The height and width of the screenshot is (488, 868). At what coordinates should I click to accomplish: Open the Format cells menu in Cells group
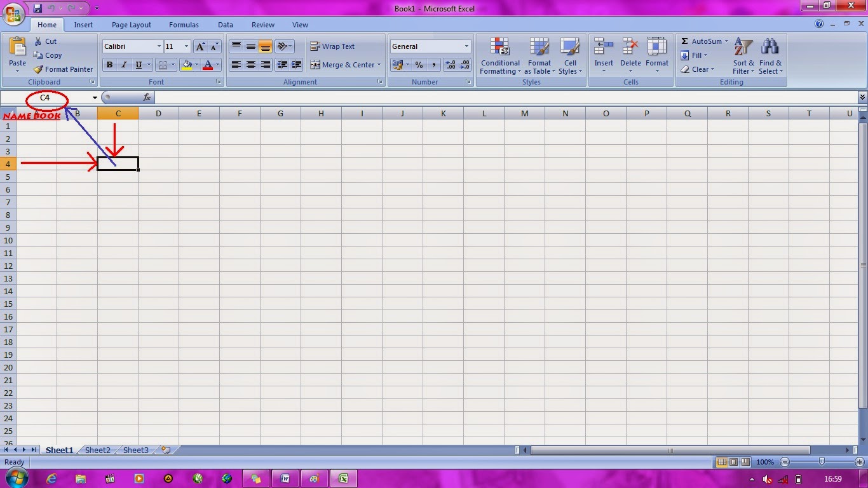[x=657, y=56]
